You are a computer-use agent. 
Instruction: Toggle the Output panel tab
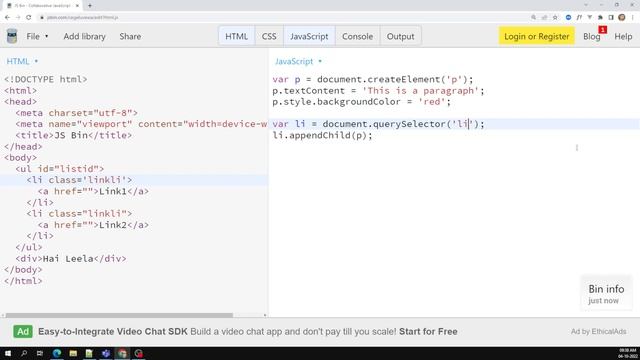[400, 36]
